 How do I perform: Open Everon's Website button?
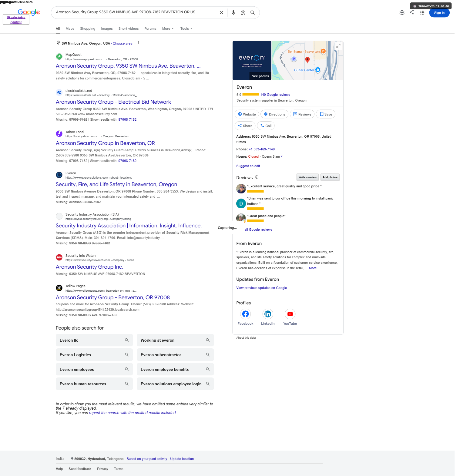click(x=247, y=114)
